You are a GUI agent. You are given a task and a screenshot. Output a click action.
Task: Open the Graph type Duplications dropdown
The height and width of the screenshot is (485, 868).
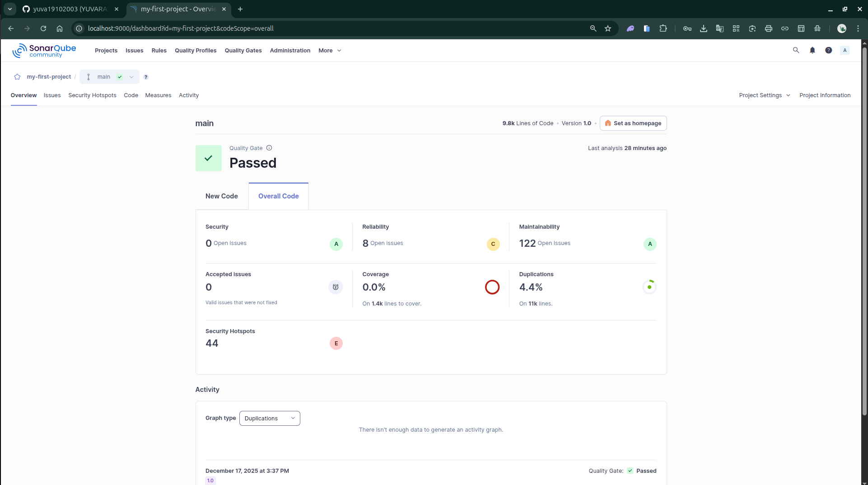[x=269, y=418]
